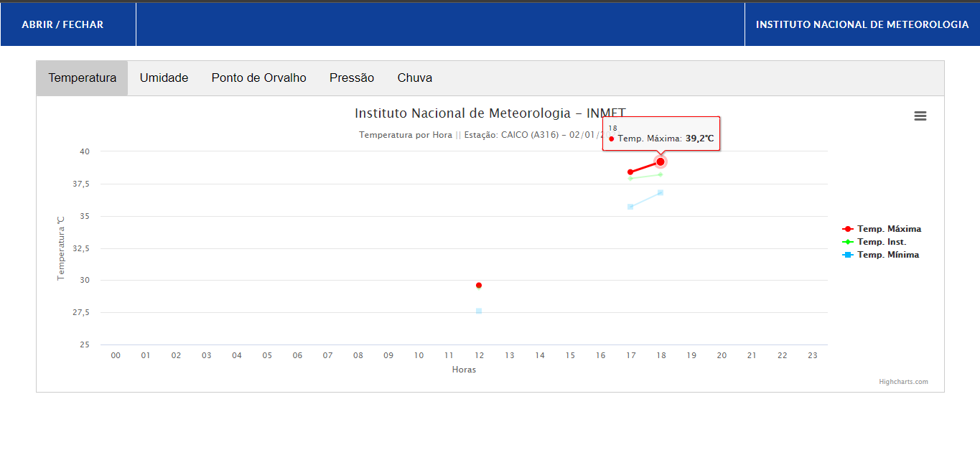Image resolution: width=980 pixels, height=450 pixels.
Task: Select red max temperature point at hour 17
Action: [630, 172]
